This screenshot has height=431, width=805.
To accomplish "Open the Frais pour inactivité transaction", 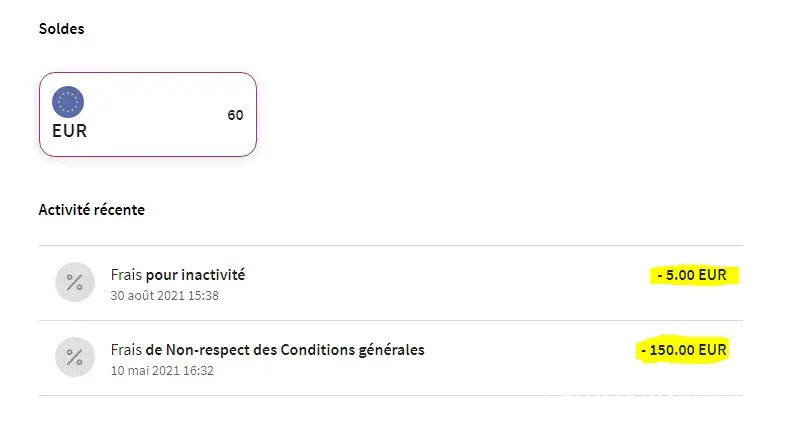I will [177, 275].
